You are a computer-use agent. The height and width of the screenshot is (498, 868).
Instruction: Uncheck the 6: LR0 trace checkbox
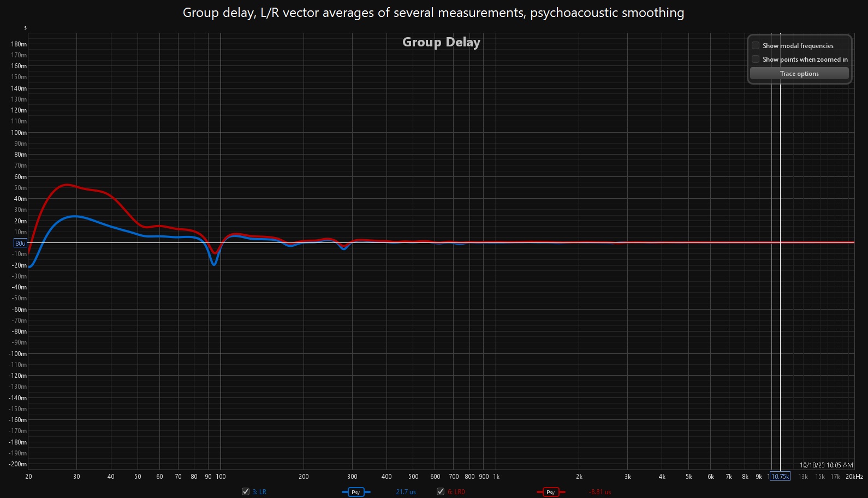[441, 491]
